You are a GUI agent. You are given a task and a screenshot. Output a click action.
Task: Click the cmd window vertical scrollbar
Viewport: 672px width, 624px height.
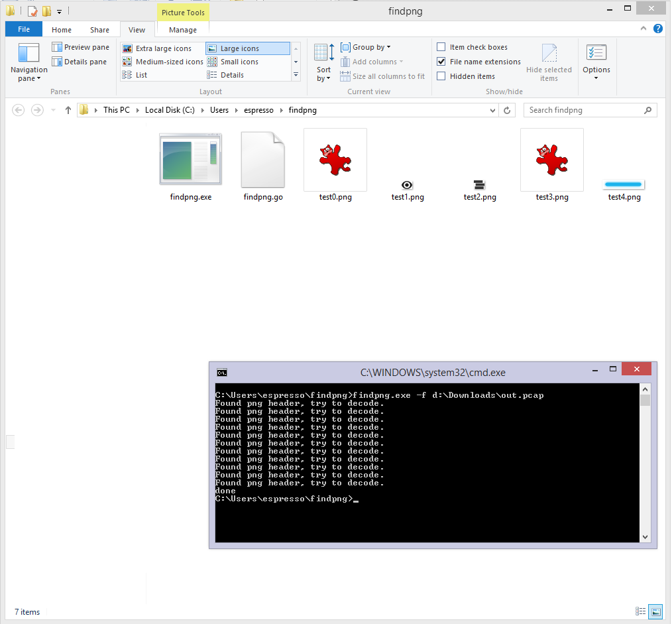point(645,464)
